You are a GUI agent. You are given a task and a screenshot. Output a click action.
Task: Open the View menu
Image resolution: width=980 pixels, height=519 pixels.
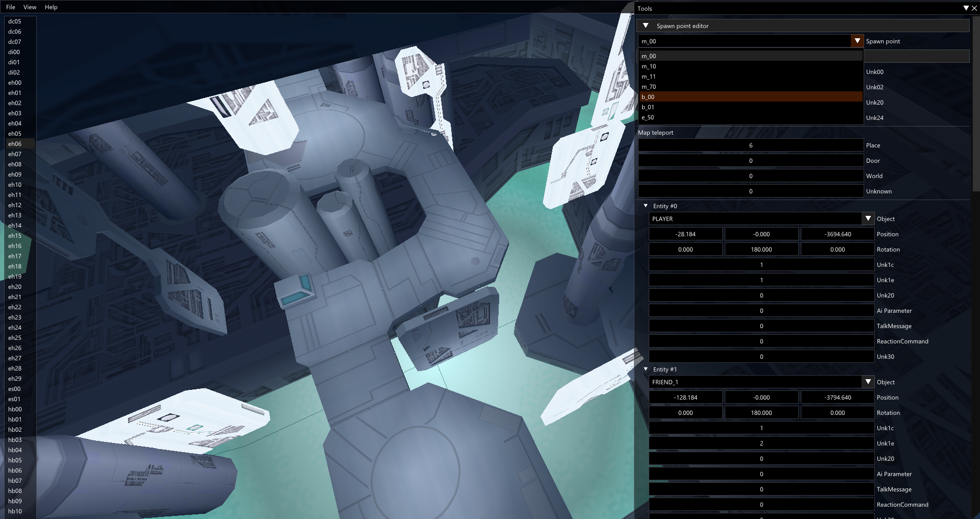(x=30, y=7)
